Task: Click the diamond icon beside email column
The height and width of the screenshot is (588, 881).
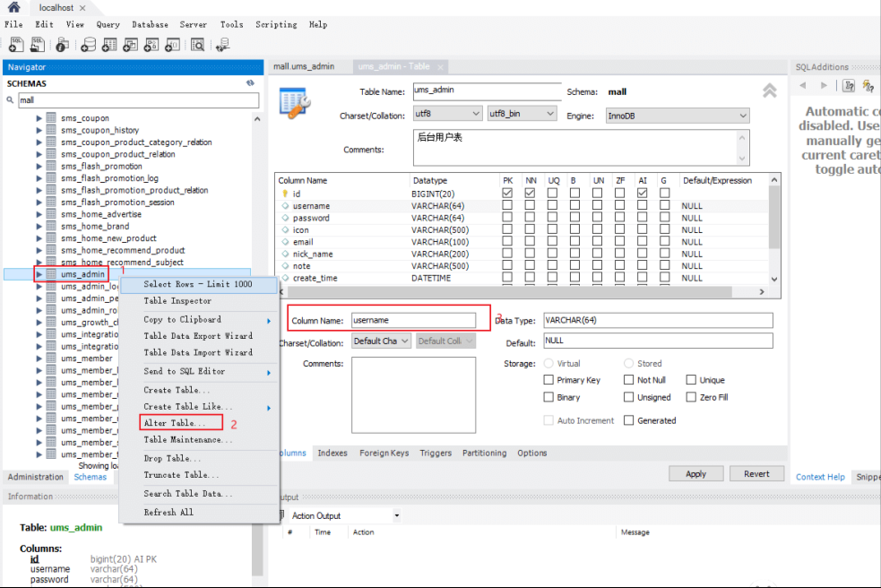Action: pyautogui.click(x=285, y=242)
